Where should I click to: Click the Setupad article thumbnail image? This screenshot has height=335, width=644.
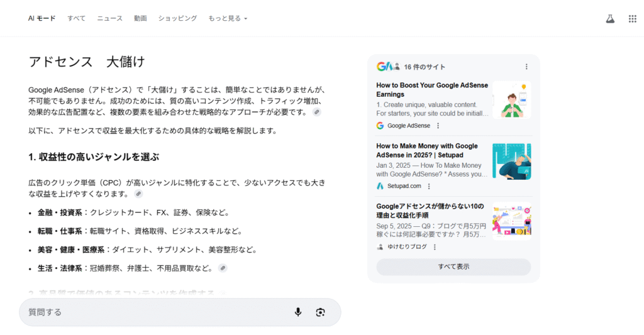click(x=511, y=162)
